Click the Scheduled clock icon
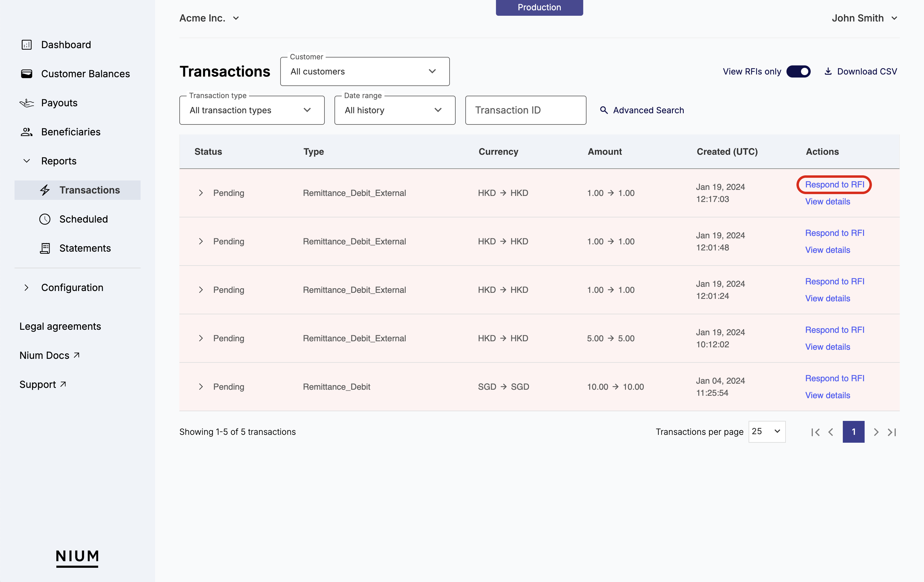 pyautogui.click(x=45, y=219)
